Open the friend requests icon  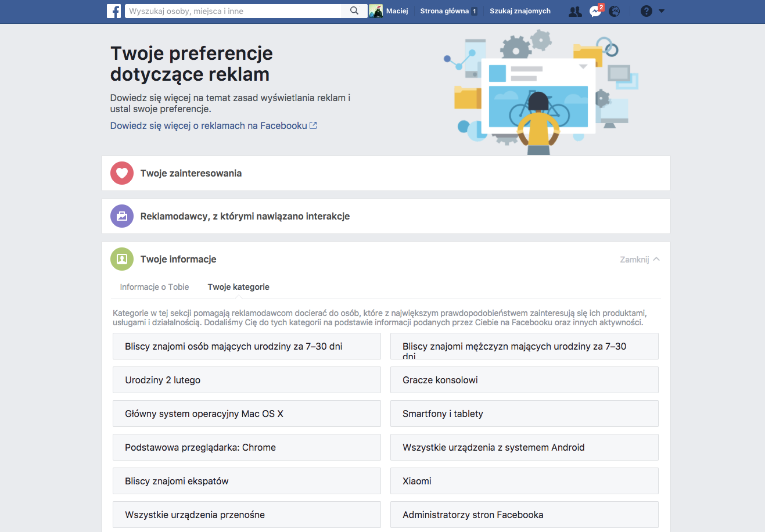[x=575, y=11]
